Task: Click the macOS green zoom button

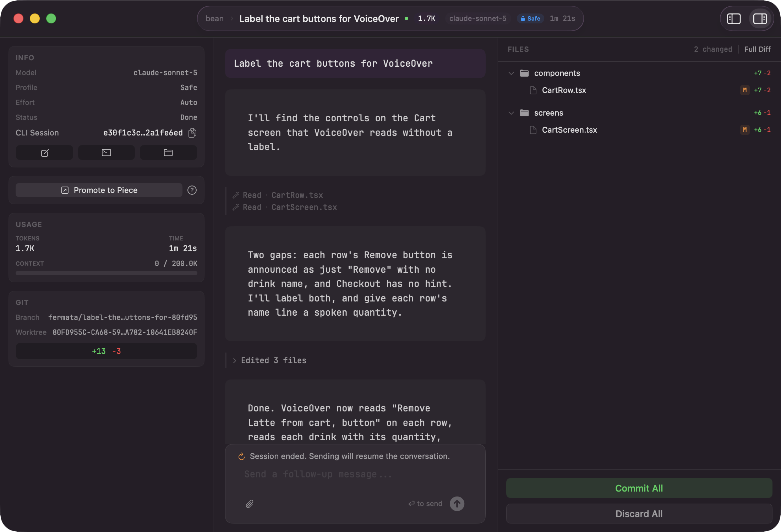Action: click(x=51, y=18)
